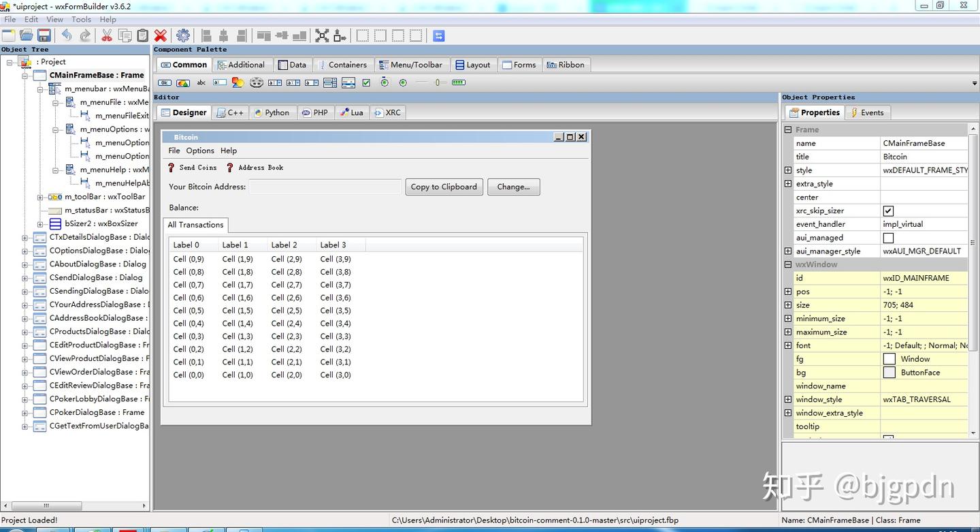Add a wxTextCtrl component from the palette
This screenshot has height=532, width=980.
click(x=220, y=82)
